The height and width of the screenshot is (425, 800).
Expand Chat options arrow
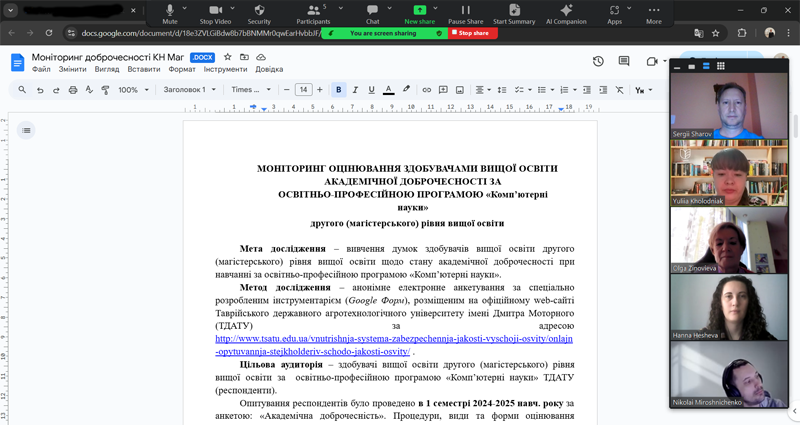point(390,8)
